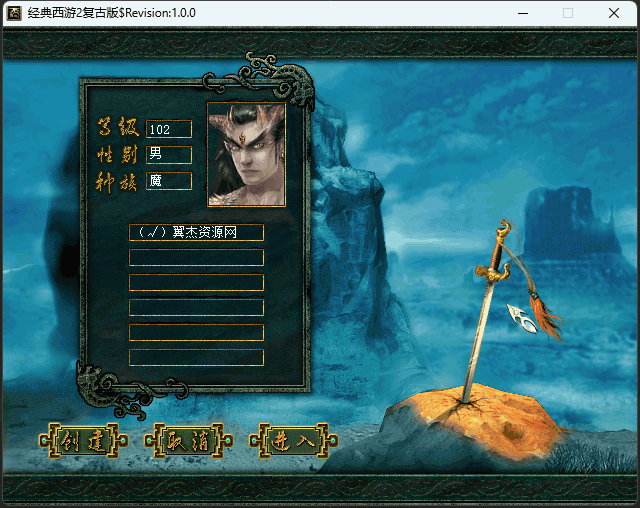Select the demon character portrait
This screenshot has height=508, width=640.
tap(246, 154)
